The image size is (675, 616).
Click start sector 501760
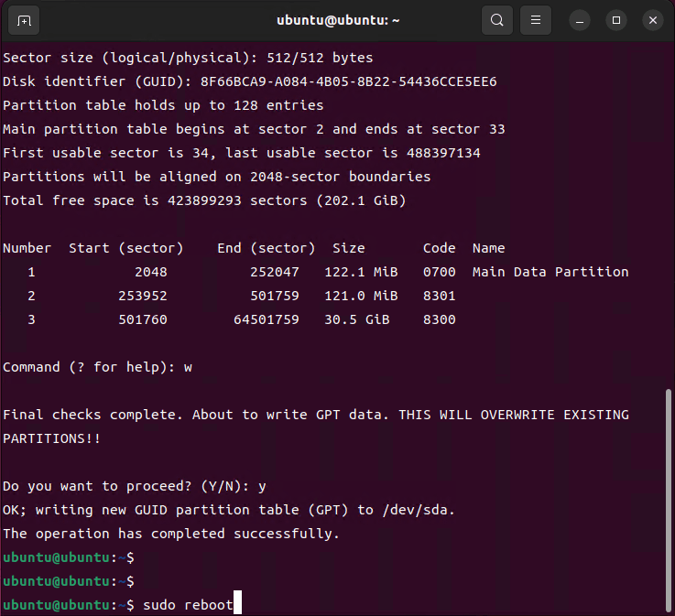click(143, 319)
